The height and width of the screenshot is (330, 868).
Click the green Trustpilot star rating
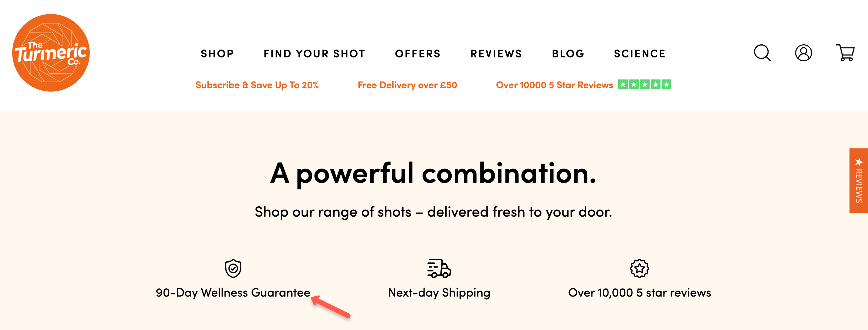[x=644, y=85]
